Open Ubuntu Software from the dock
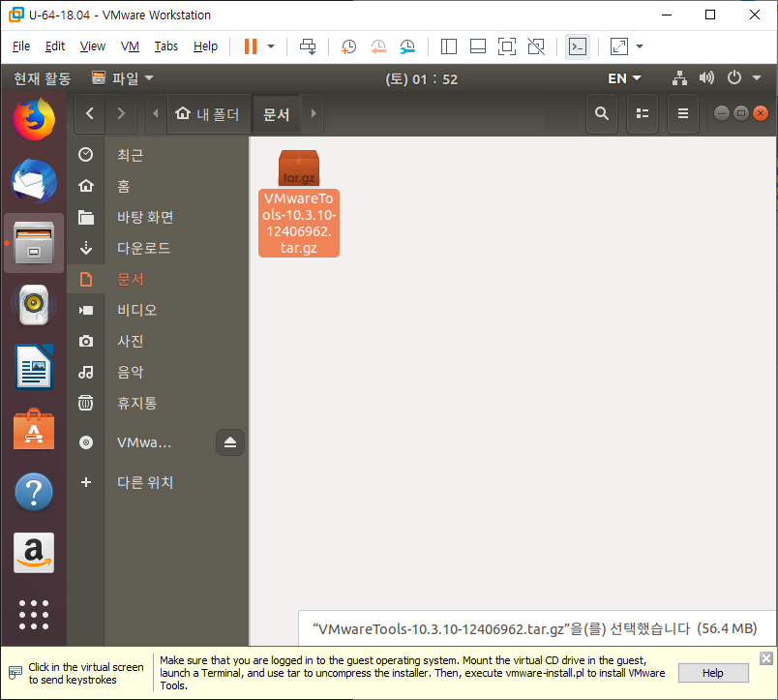The width and height of the screenshot is (778, 700). coord(34,429)
